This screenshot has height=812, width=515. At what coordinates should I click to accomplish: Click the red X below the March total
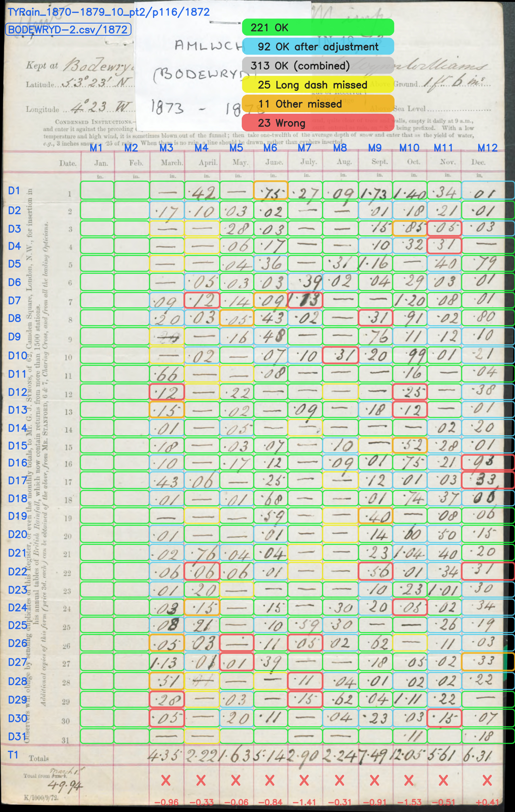click(x=165, y=781)
